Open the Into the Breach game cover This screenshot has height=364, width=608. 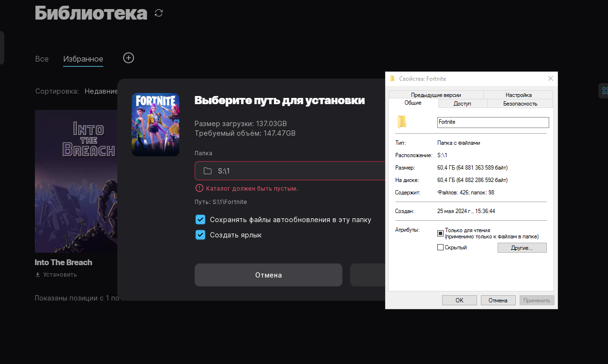click(x=76, y=181)
